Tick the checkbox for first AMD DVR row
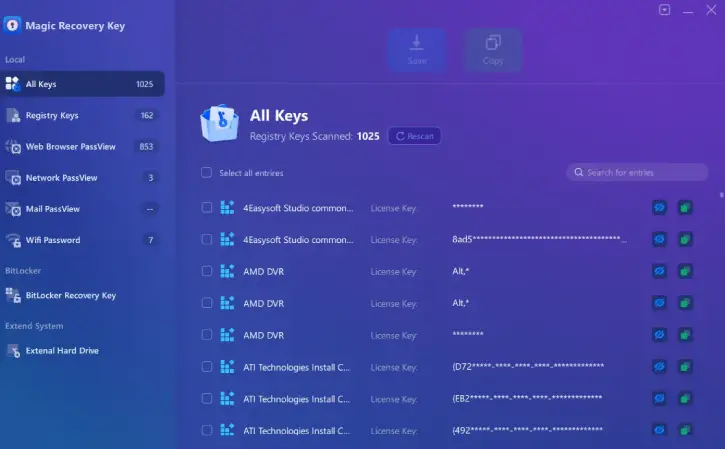Image resolution: width=725 pixels, height=449 pixels. (206, 271)
